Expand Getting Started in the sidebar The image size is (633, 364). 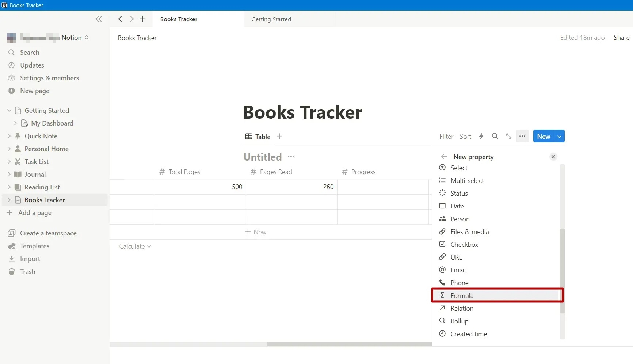(9, 110)
